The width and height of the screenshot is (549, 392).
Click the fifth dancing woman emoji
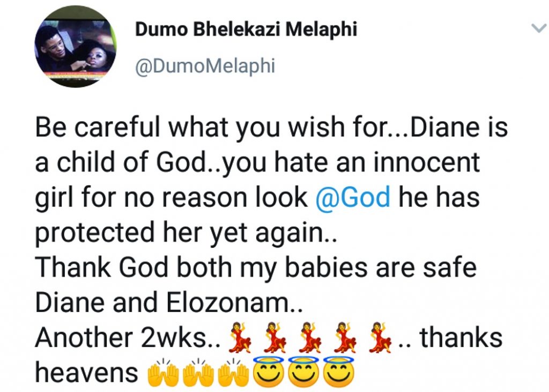pyautogui.click(x=380, y=337)
